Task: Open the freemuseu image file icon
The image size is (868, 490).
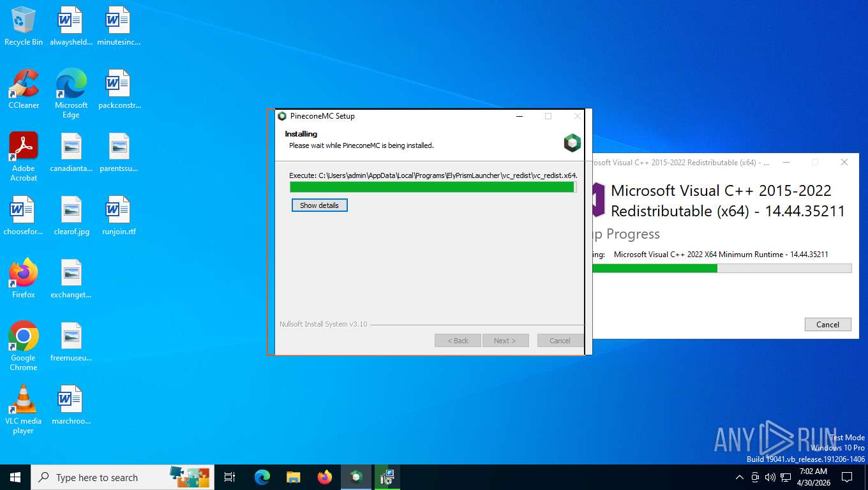Action: coord(71,342)
